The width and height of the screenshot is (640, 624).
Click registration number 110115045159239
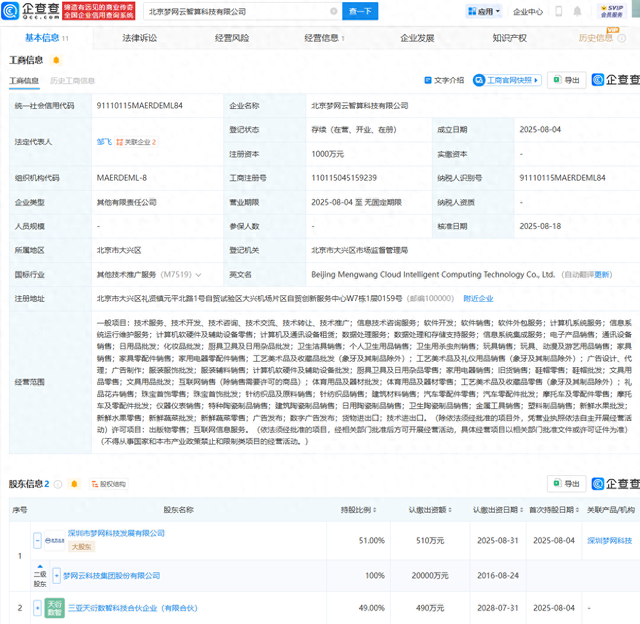coord(344,178)
